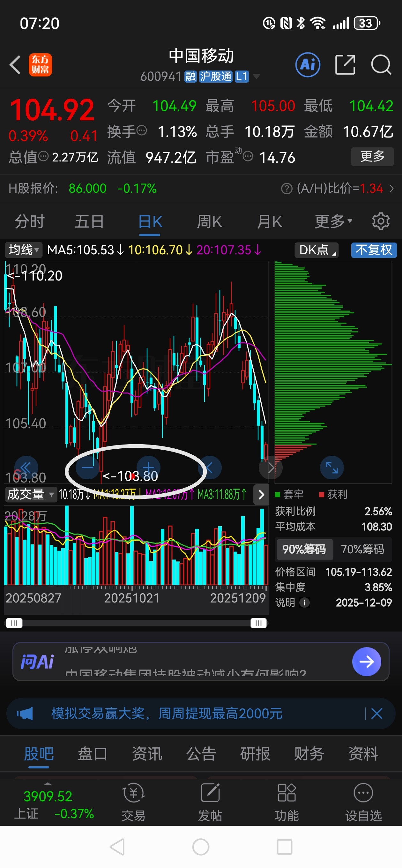Expand volume indicator arrow next to MA3

tap(261, 495)
